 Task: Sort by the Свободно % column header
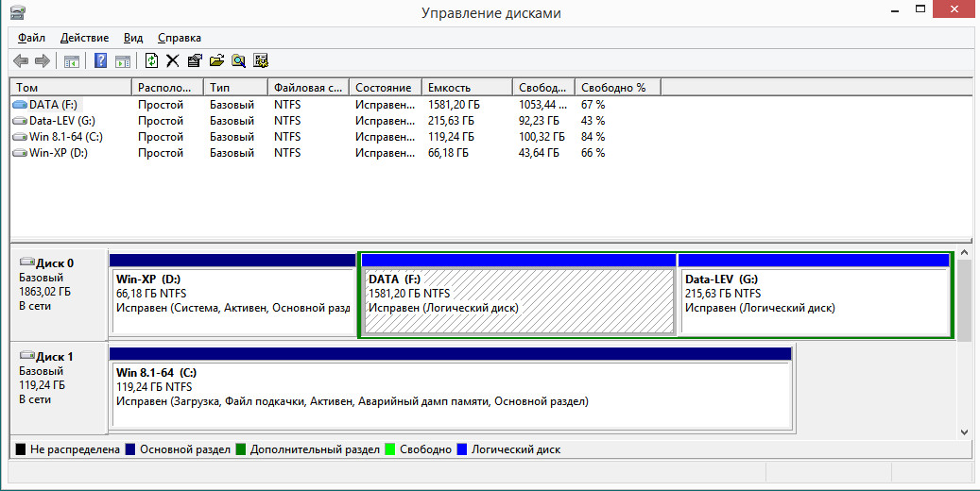tap(617, 88)
